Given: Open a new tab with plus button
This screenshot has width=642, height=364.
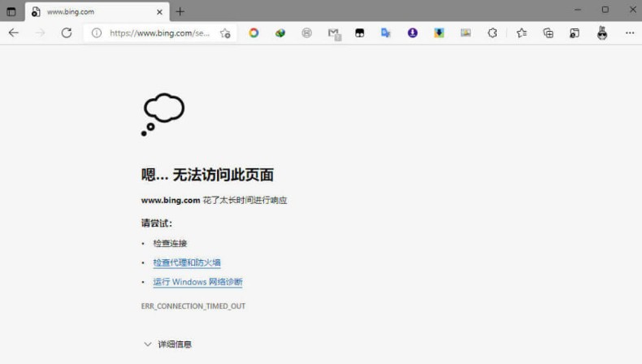Looking at the screenshot, I should click(x=180, y=11).
